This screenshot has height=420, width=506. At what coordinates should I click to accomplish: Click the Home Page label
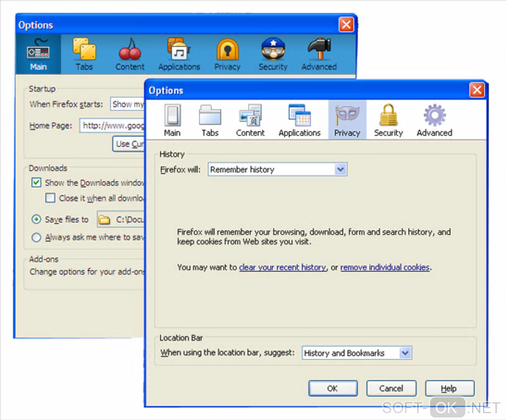(51, 125)
